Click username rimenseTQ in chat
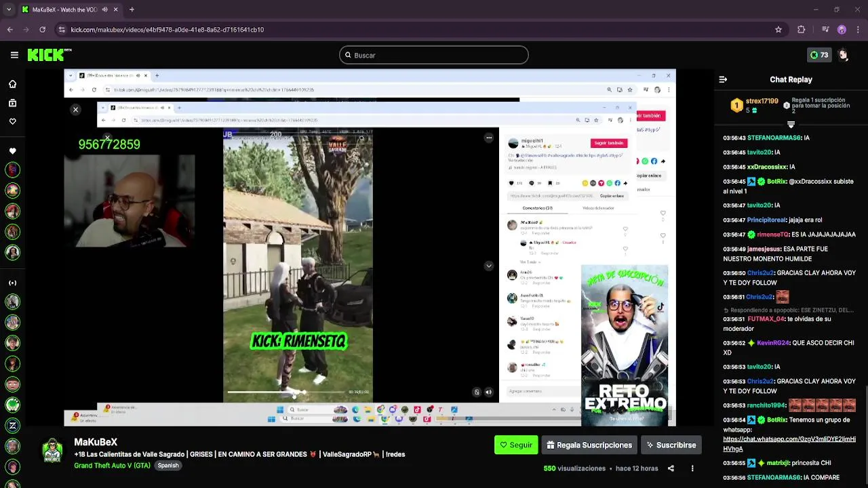Image resolution: width=868 pixels, height=488 pixels. click(773, 235)
